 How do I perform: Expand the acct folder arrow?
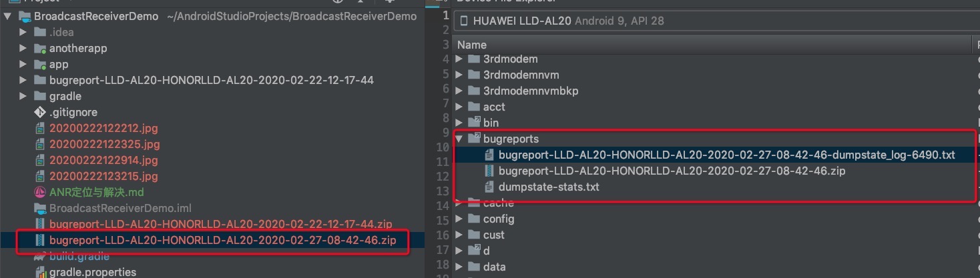[x=459, y=107]
